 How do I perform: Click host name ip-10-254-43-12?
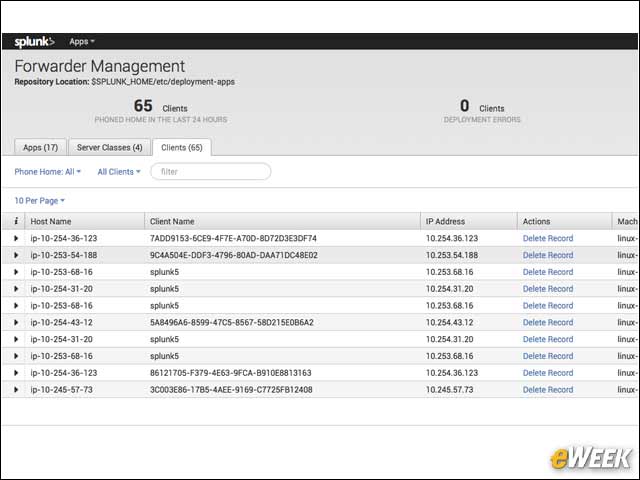click(x=61, y=322)
